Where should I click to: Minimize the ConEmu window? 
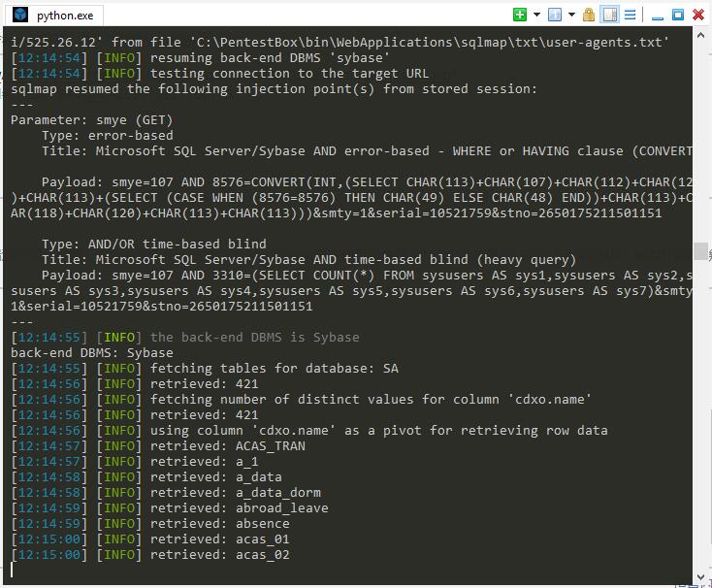pyautogui.click(x=658, y=16)
